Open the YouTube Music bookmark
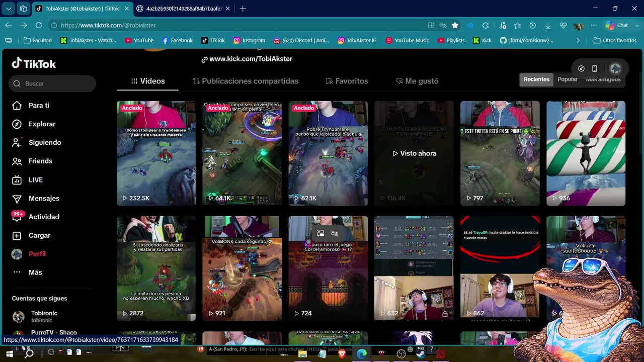The image size is (644, 362). [x=408, y=40]
